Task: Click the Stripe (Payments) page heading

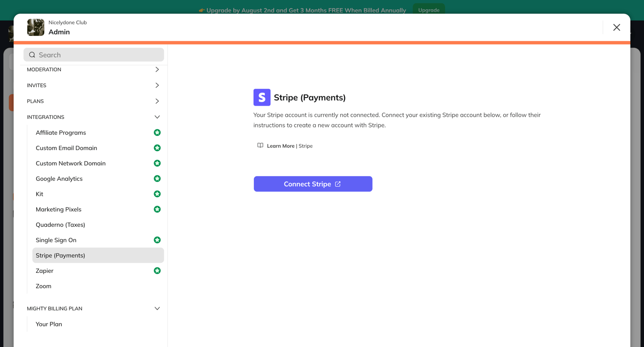Action: tap(310, 97)
